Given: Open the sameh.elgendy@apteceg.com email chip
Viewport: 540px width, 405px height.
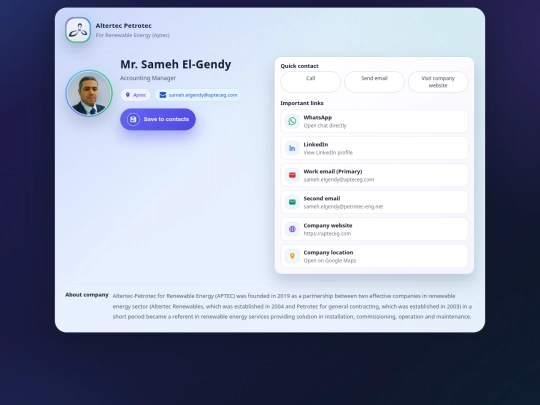Looking at the screenshot, I should (198, 95).
